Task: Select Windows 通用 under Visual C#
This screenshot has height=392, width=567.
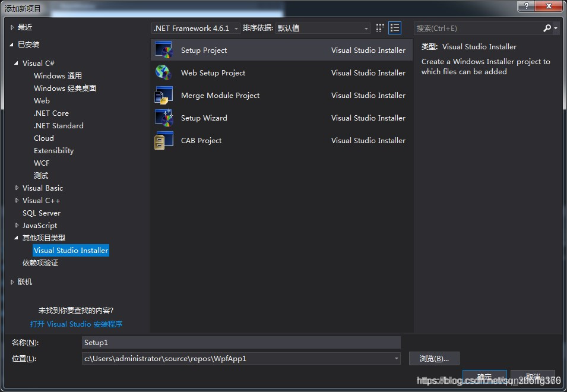Action: point(58,75)
